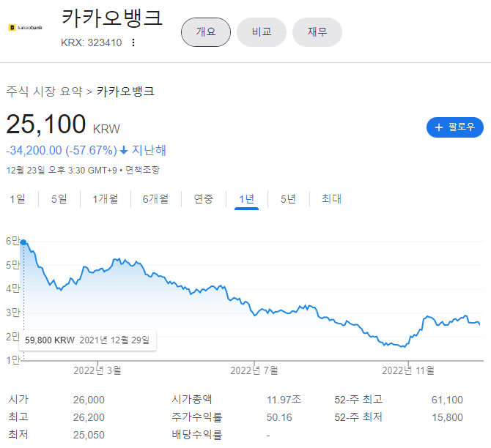The height and width of the screenshot is (448, 491).
Task: Click the 카카오뱅크 title heading
Action: pyautogui.click(x=112, y=18)
